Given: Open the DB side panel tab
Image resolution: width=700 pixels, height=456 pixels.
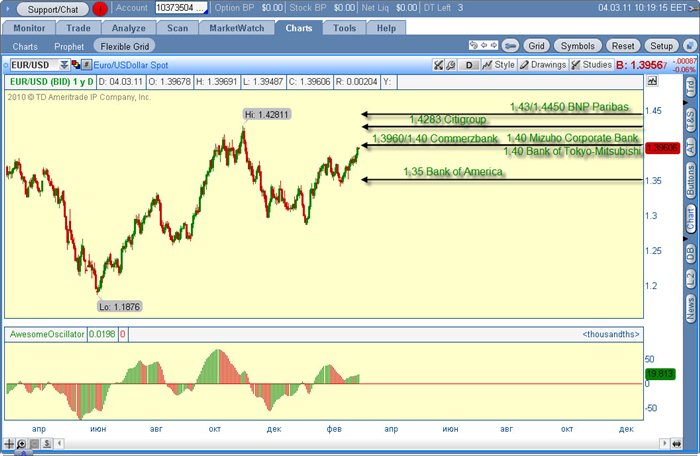Looking at the screenshot, I should point(690,255).
